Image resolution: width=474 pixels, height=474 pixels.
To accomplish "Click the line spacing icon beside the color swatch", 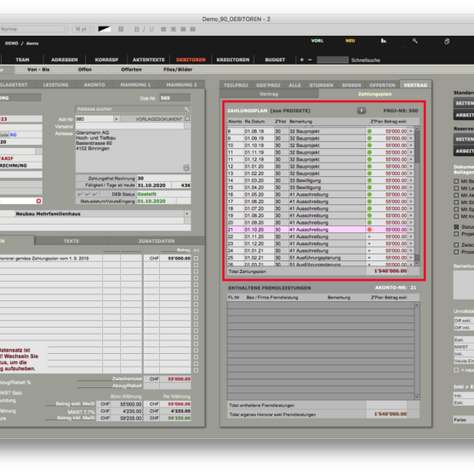I will tap(121, 29).
